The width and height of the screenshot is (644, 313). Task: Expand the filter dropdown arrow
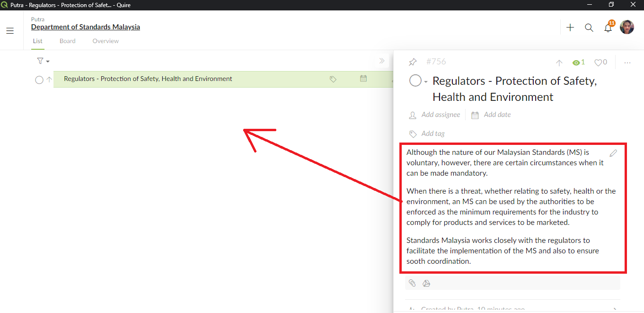point(48,62)
